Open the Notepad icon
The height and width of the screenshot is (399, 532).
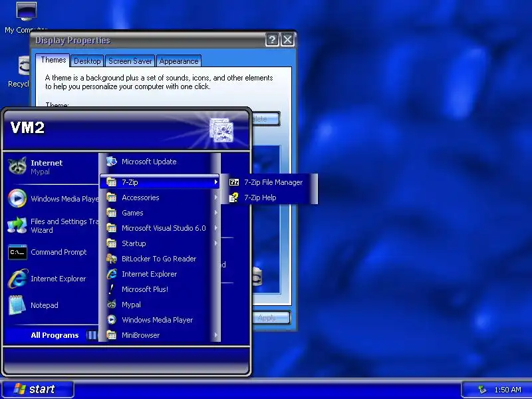coord(17,305)
